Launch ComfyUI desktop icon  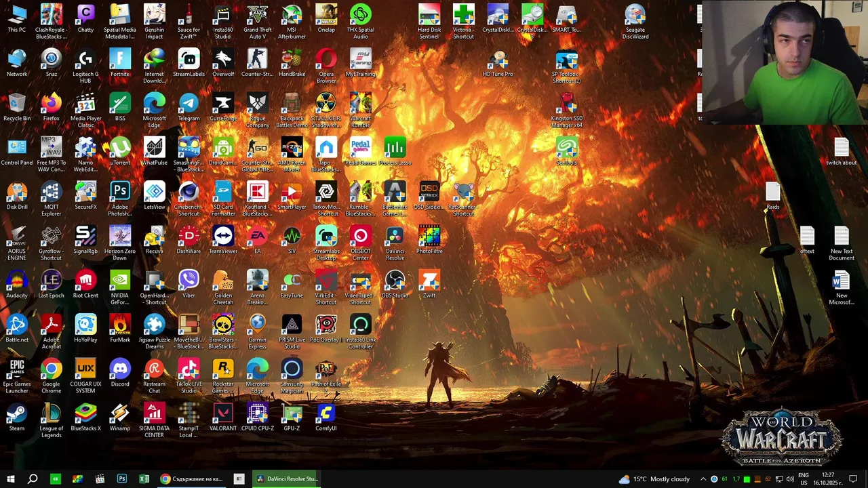point(326,417)
